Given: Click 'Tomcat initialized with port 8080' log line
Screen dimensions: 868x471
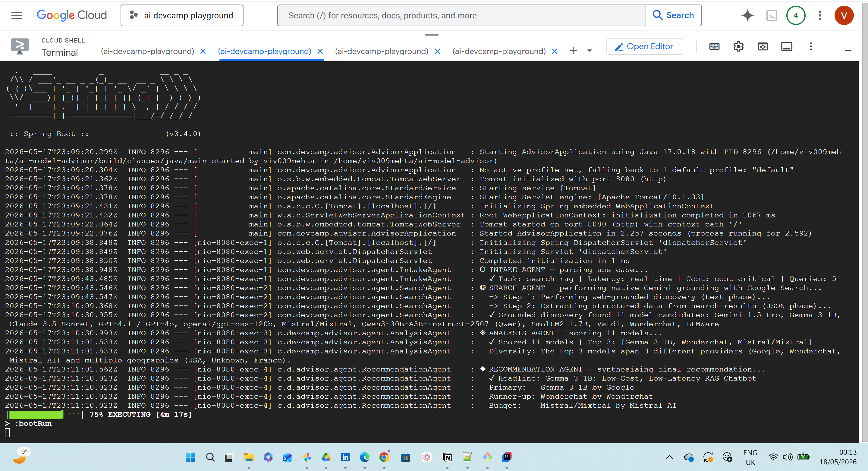Looking at the screenshot, I should tap(573, 179).
